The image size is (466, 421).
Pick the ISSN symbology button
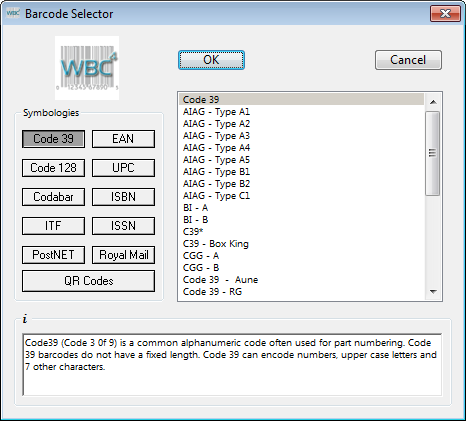pyautogui.click(x=123, y=226)
